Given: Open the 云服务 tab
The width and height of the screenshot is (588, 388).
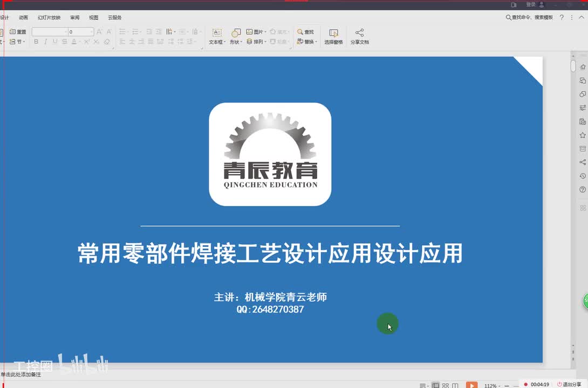Looking at the screenshot, I should click(114, 18).
